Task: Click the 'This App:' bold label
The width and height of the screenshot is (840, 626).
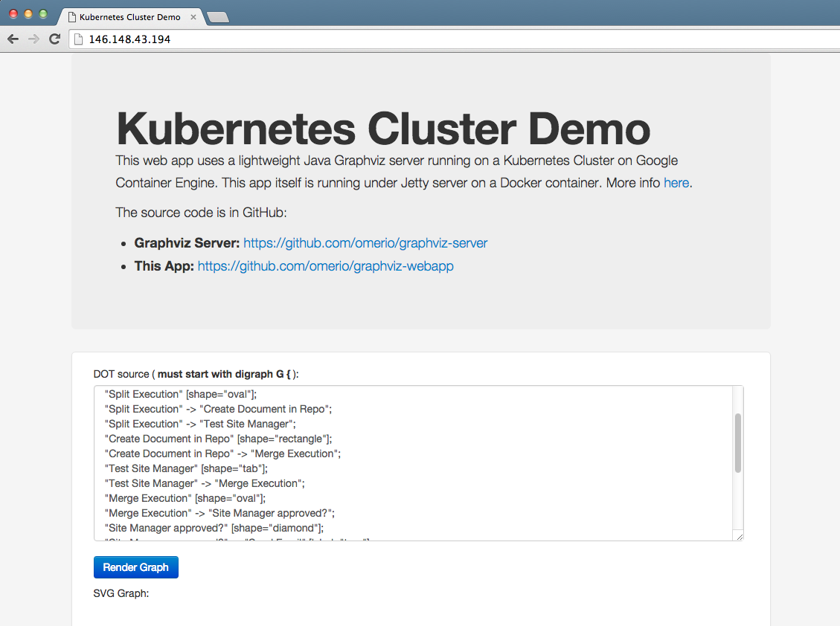Action: (x=164, y=266)
